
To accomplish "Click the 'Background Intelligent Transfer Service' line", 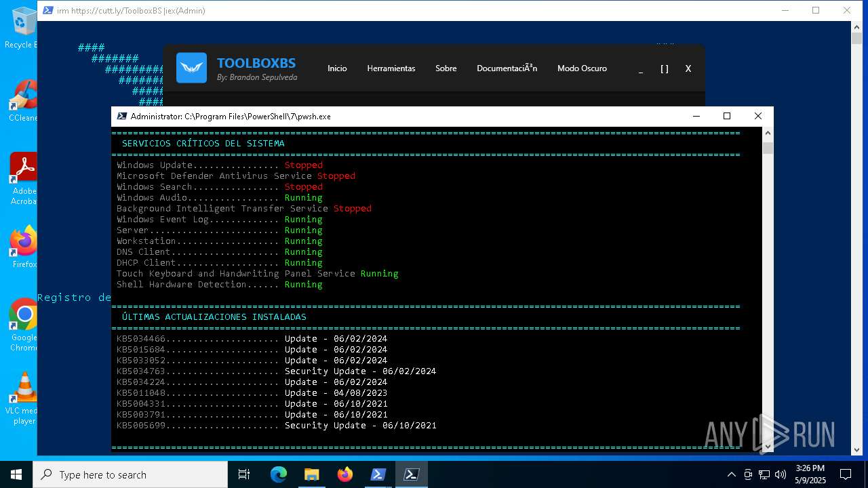I will tap(244, 209).
